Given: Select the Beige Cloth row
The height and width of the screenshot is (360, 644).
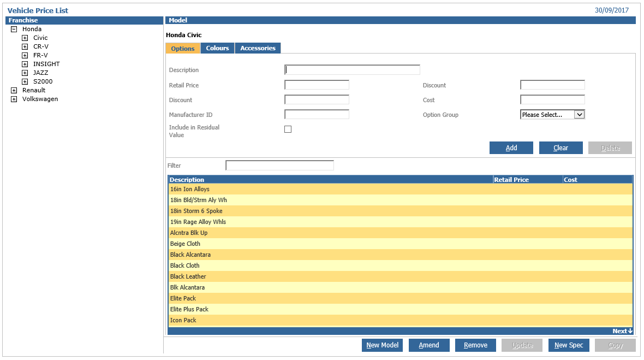Looking at the screenshot, I should coord(401,244).
